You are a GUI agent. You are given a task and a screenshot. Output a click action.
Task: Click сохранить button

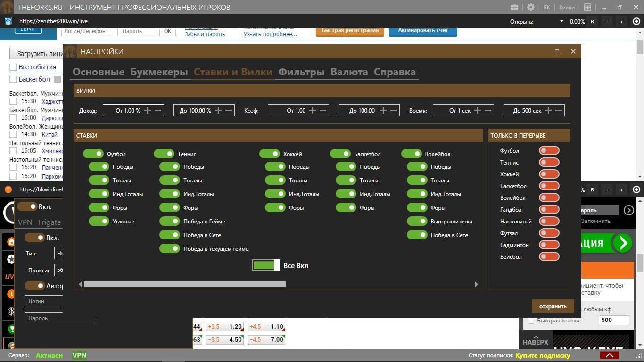pos(553,306)
